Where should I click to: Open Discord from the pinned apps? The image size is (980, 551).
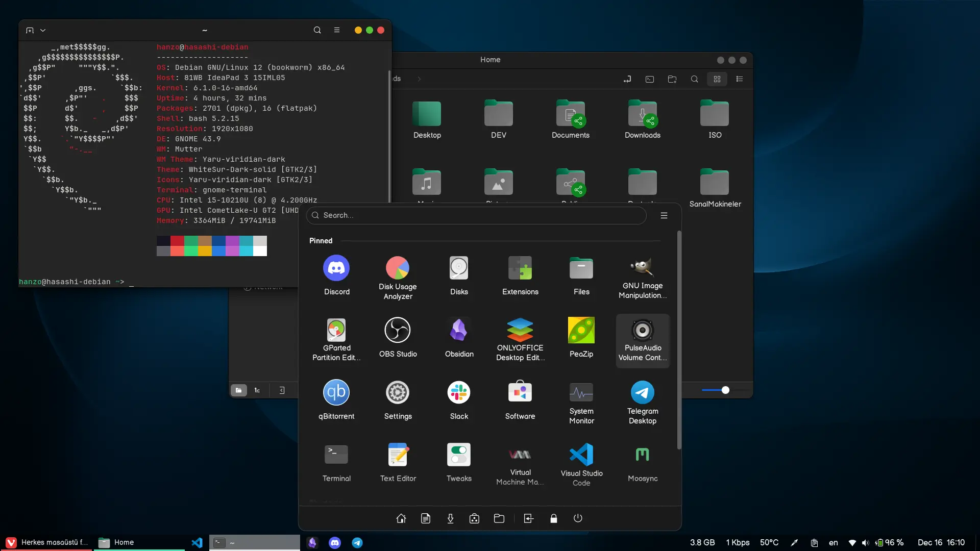(x=336, y=275)
